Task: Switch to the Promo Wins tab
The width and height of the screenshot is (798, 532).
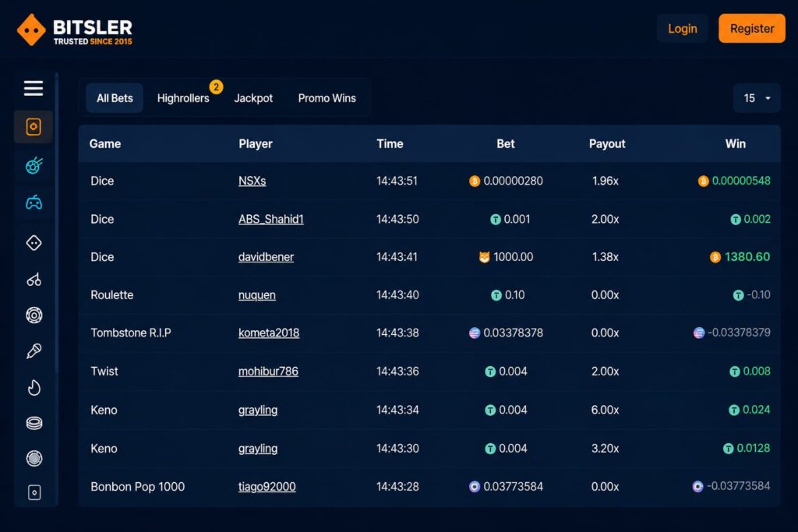Action: 327,98
